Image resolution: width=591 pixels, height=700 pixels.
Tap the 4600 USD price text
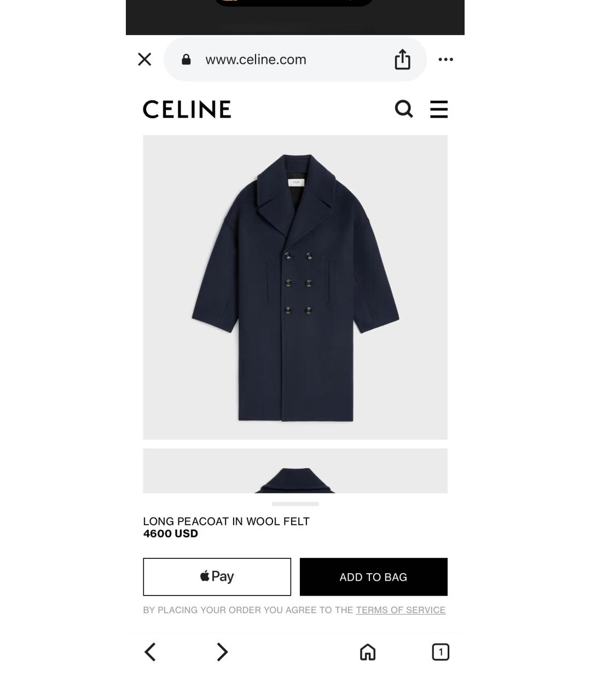point(171,534)
